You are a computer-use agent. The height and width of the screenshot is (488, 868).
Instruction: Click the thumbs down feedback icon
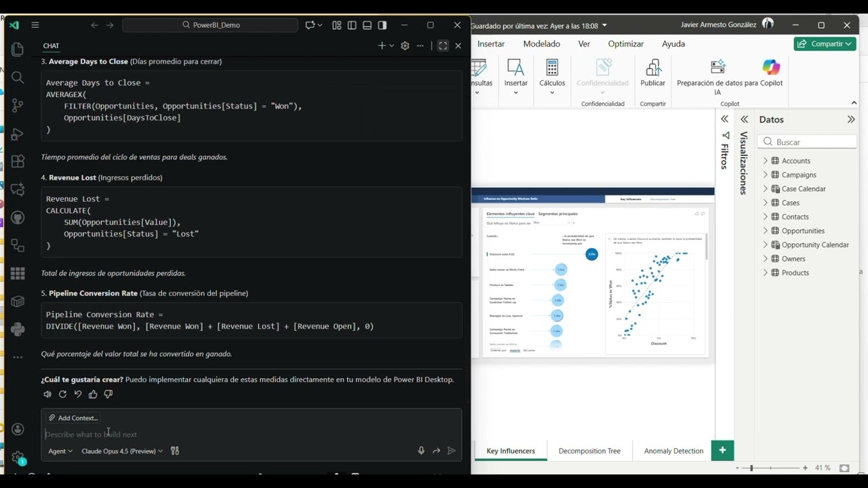108,394
